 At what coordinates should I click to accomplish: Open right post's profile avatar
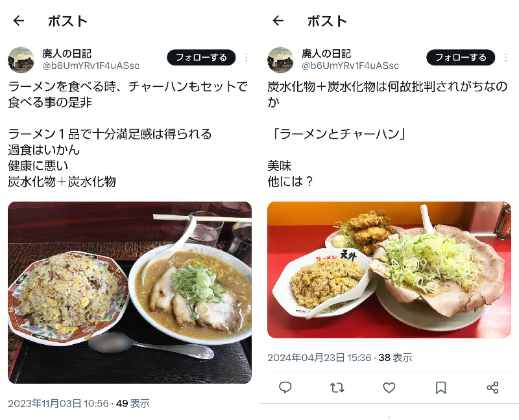point(281,60)
